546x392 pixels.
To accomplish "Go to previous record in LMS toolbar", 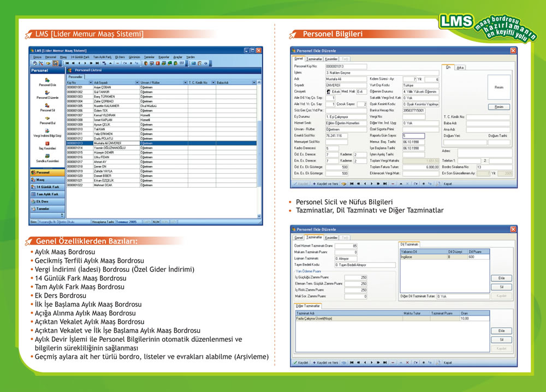I will coord(79,63).
